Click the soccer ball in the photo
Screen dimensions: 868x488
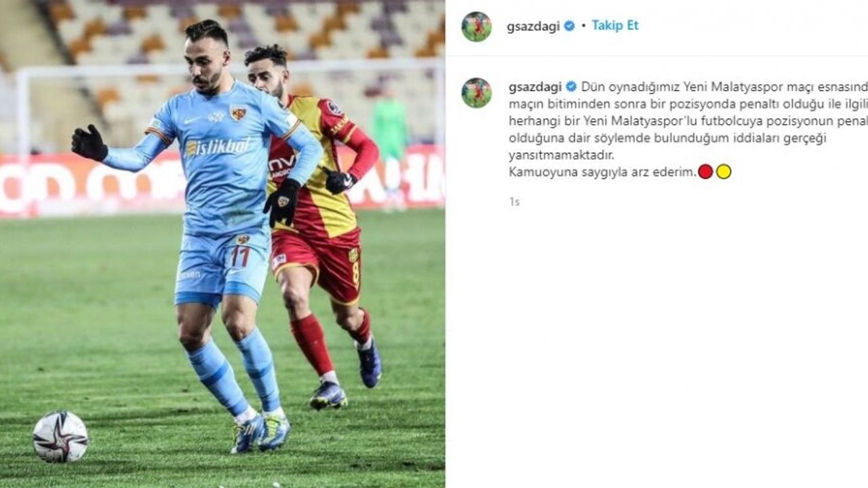[x=60, y=437]
